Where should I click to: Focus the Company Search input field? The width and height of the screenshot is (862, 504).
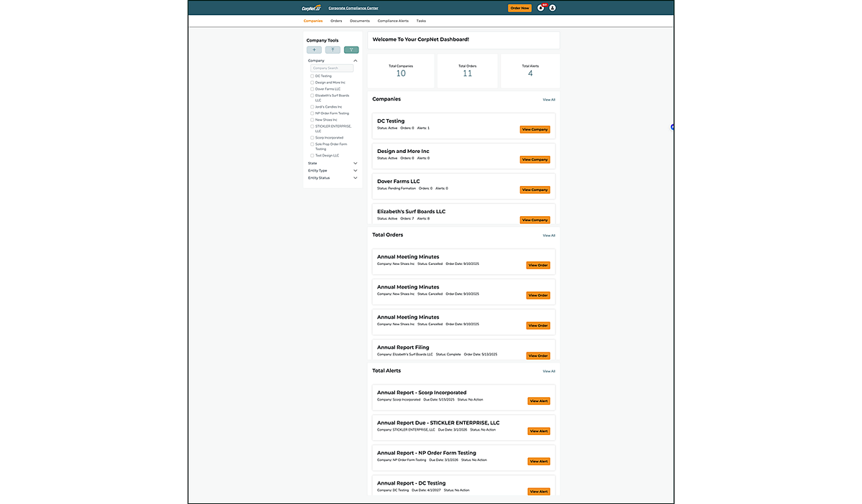click(332, 68)
